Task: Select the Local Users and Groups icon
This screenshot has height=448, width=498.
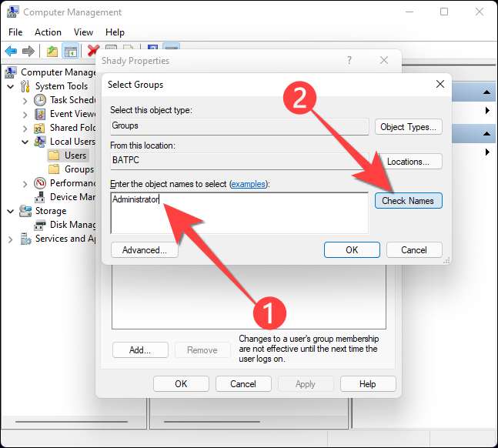Action: coord(40,142)
